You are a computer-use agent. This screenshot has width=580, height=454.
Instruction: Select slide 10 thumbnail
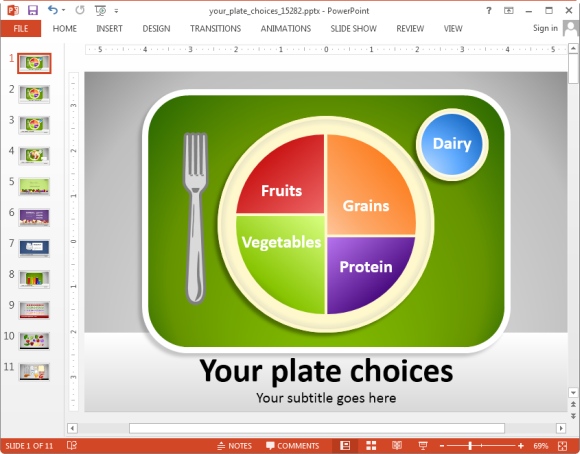tap(34, 341)
